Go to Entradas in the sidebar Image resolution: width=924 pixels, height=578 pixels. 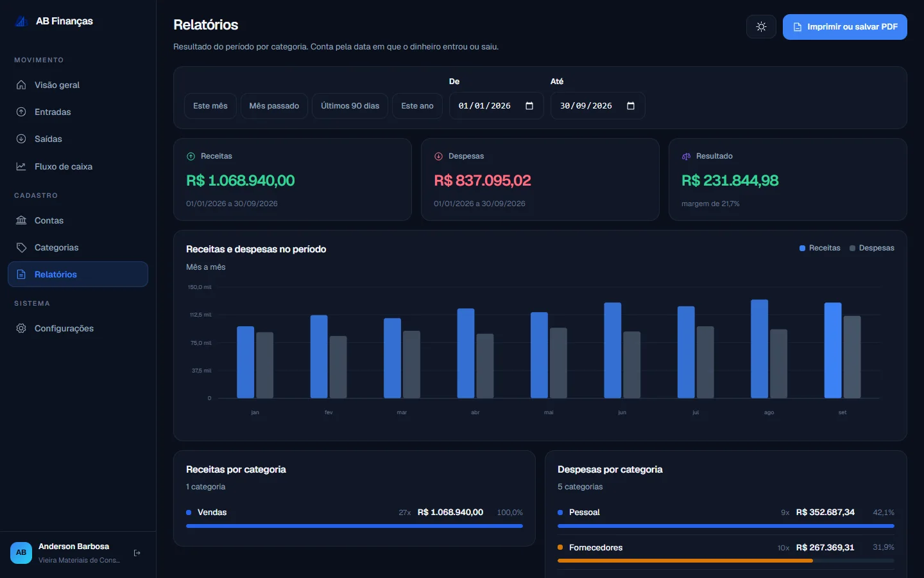78,112
